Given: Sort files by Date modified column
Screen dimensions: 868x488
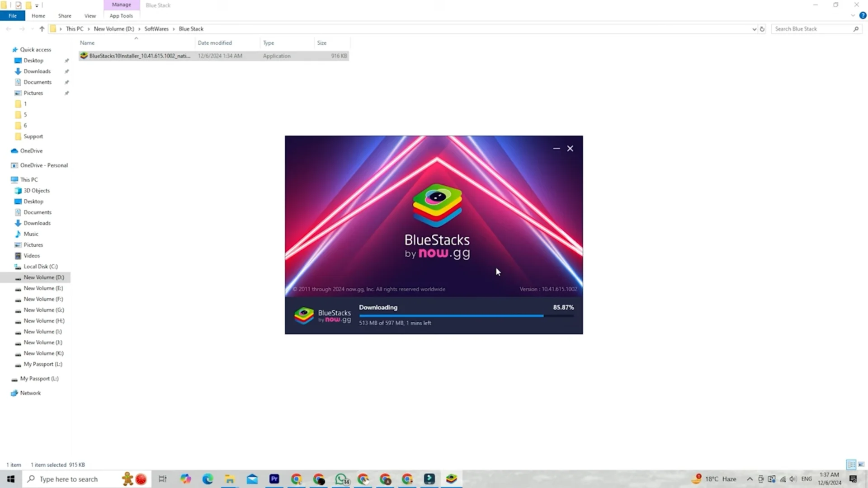Looking at the screenshot, I should click(215, 43).
